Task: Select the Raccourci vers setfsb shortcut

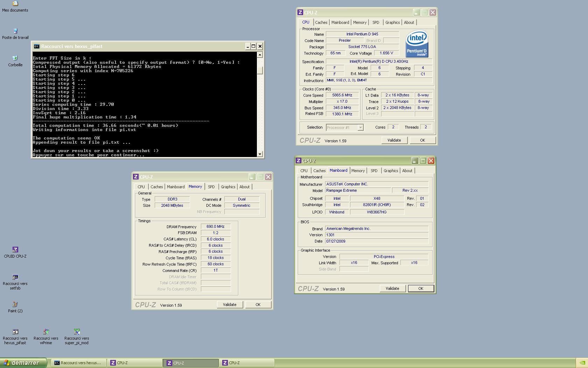Action: tap(15, 282)
